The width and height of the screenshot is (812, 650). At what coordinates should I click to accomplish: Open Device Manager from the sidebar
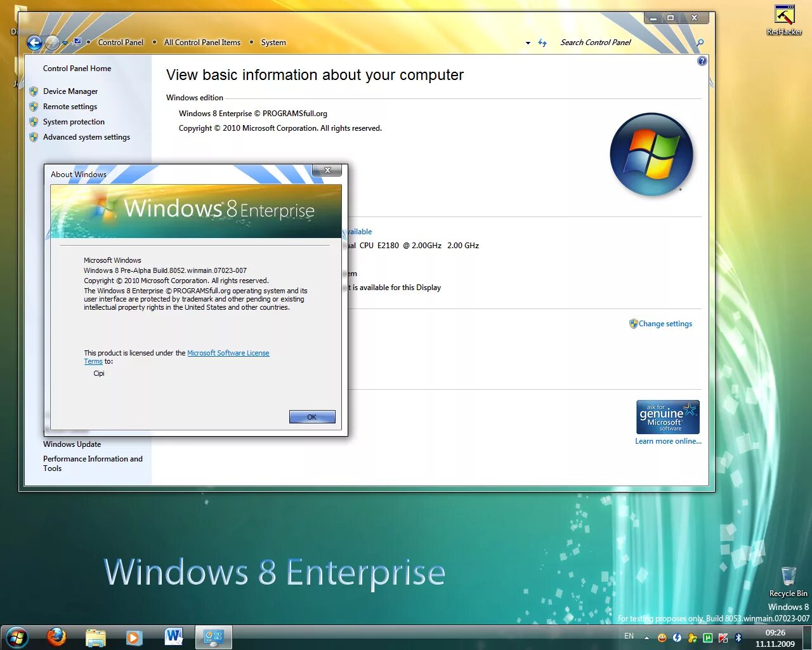(70, 91)
